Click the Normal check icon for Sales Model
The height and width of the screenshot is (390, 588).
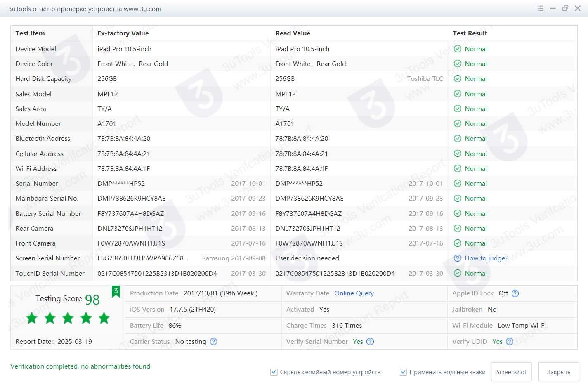click(458, 94)
